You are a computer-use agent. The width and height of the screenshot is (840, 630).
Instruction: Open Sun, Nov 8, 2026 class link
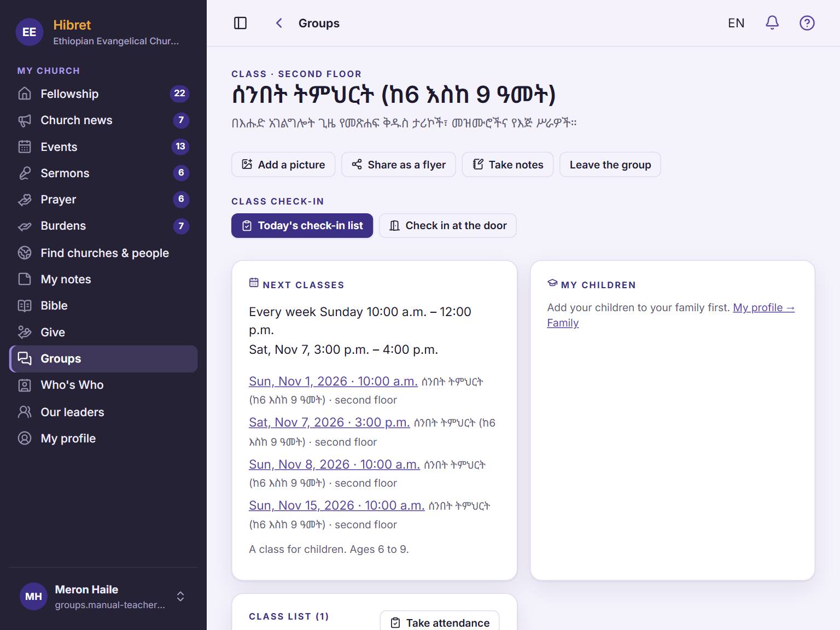coord(334,464)
